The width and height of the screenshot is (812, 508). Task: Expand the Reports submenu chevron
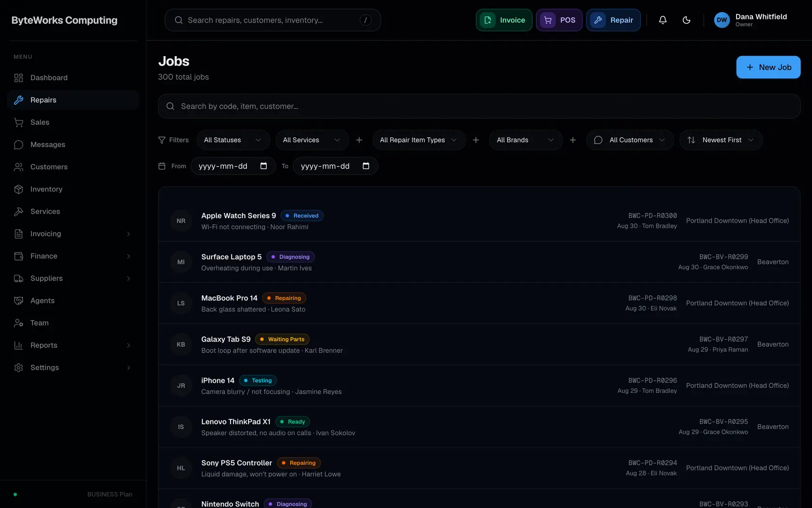coord(129,345)
